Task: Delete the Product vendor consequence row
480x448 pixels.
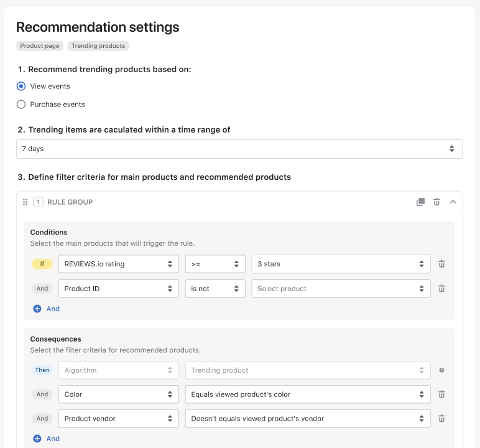Action: [441, 419]
